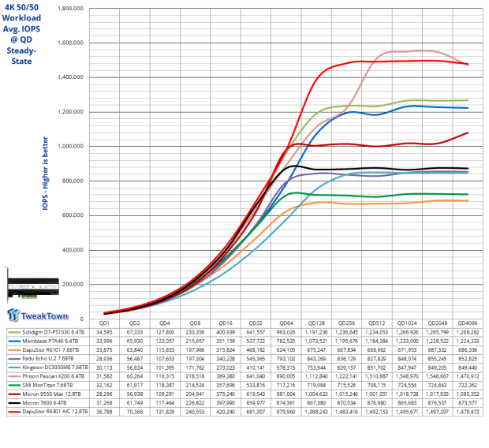Click the QD512 column header
This screenshot has width=489, height=448.
(377, 324)
